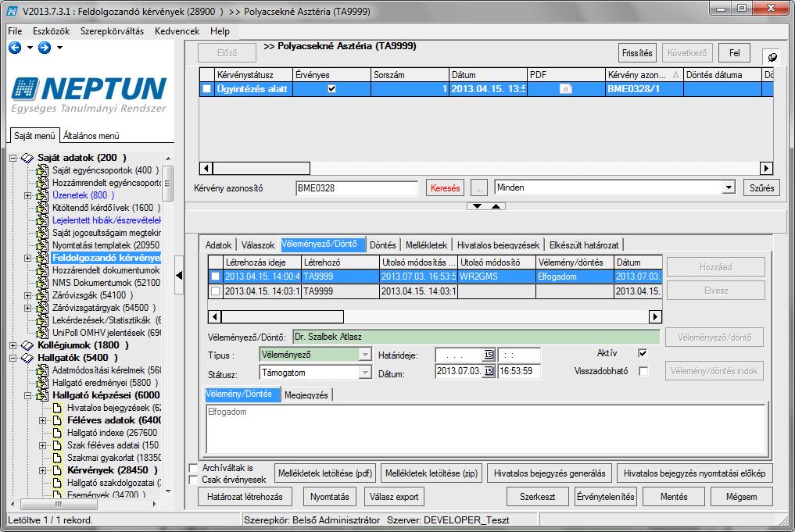The width and height of the screenshot is (795, 532).
Task: Click the page icon beside Féléves adatok
Action: 58,420
